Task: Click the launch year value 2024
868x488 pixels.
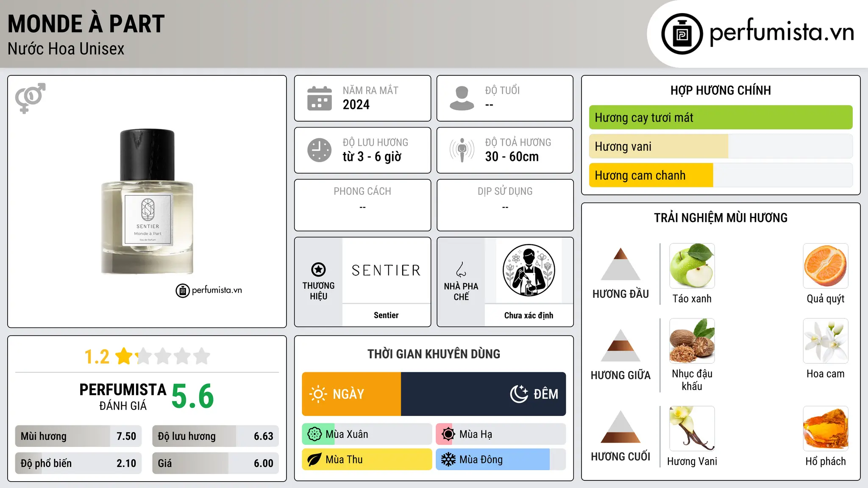Action: coord(356,105)
